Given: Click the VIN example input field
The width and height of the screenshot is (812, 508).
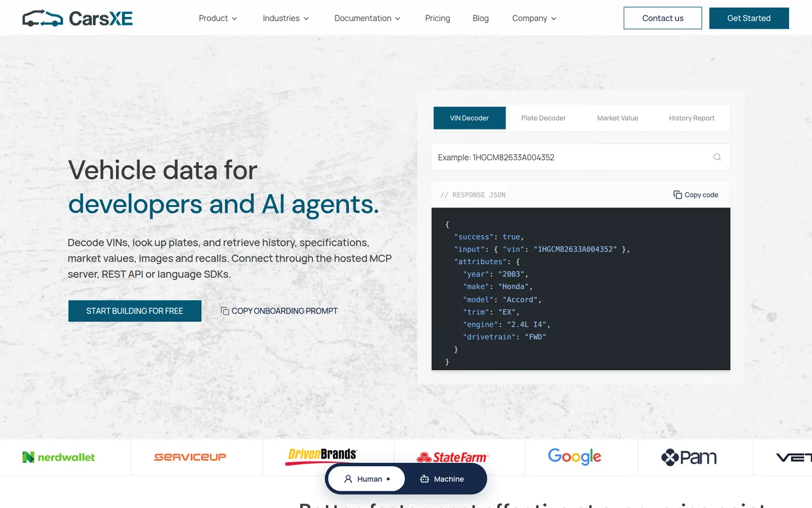Looking at the screenshot, I should pyautogui.click(x=580, y=157).
